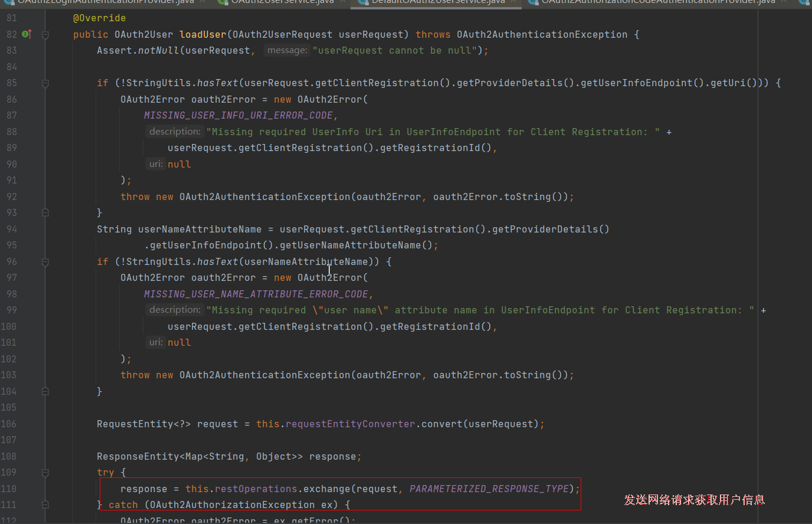Click the 'uri:' parameter hint on line 90
The image size is (812, 524).
(x=156, y=164)
